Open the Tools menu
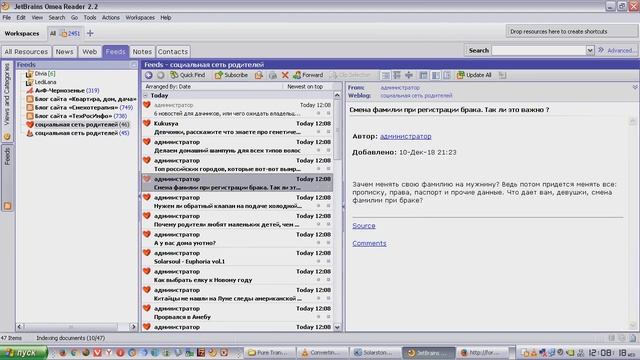Screen dimensions: 640x360 click(x=90, y=18)
